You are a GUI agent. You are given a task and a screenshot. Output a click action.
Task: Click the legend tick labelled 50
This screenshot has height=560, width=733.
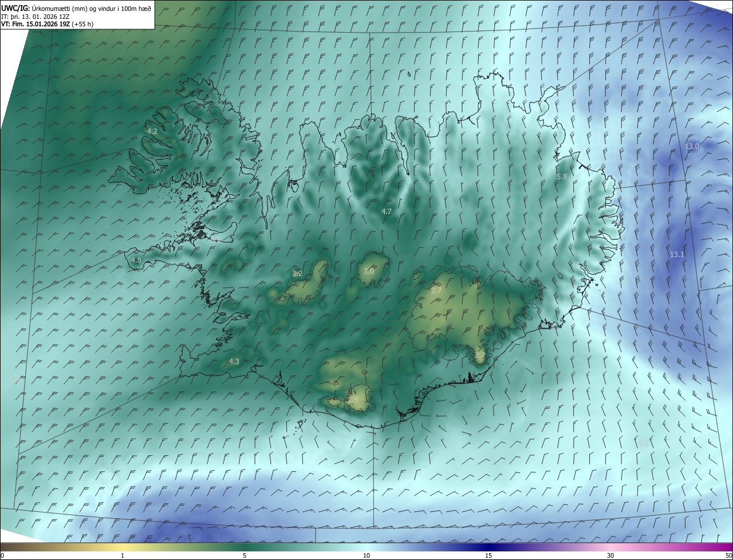pyautogui.click(x=728, y=555)
